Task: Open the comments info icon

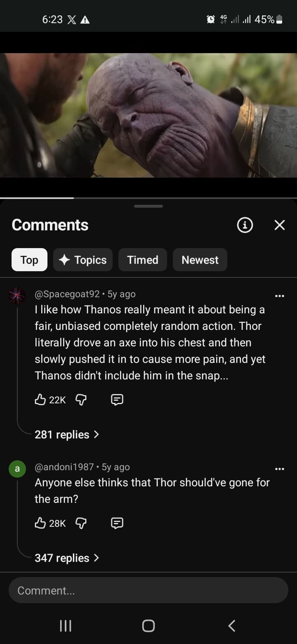Action: coord(245,225)
